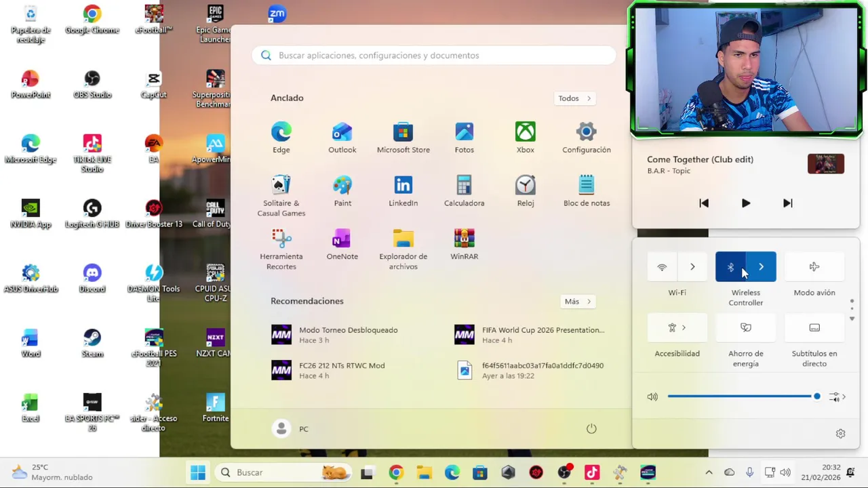Toggle Subtítulos en directo
Image resolution: width=868 pixels, height=488 pixels.
(814, 328)
